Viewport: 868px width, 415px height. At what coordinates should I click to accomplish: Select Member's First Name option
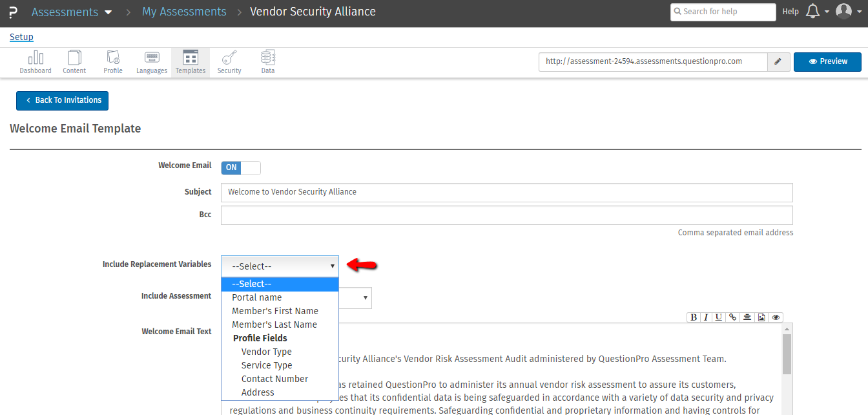(x=275, y=311)
